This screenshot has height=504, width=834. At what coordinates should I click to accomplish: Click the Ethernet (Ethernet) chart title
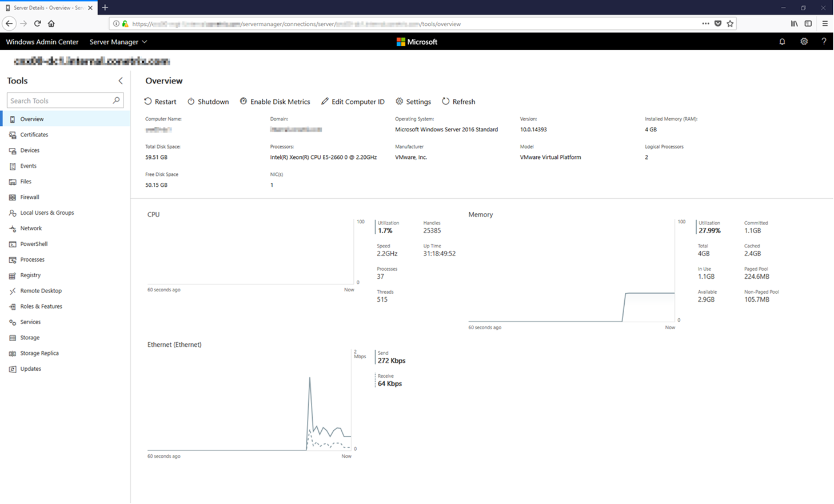coord(174,345)
